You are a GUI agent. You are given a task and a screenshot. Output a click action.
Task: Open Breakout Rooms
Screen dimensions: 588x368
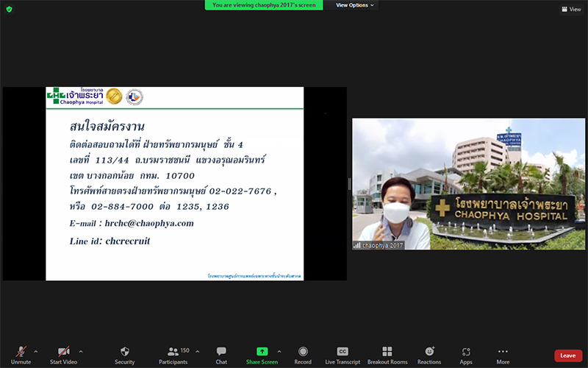coord(387,355)
